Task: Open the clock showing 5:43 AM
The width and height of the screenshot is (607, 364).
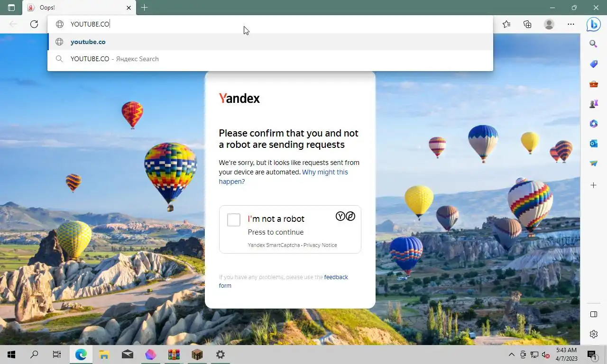Action: click(x=566, y=355)
